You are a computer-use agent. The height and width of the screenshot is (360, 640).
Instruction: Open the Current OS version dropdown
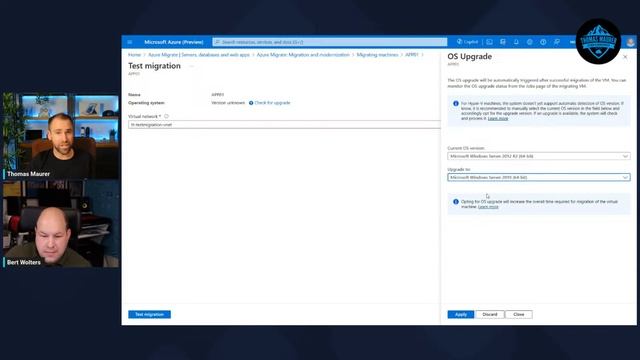tap(538, 156)
